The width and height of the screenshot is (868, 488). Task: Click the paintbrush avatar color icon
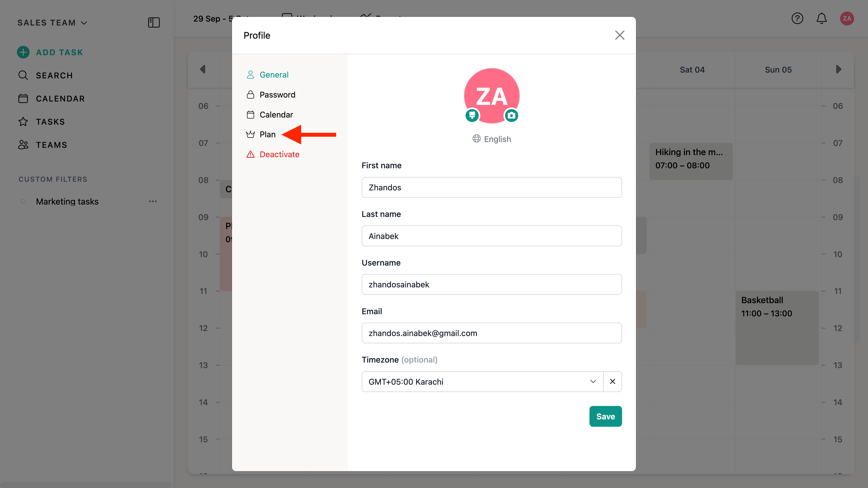[472, 115]
